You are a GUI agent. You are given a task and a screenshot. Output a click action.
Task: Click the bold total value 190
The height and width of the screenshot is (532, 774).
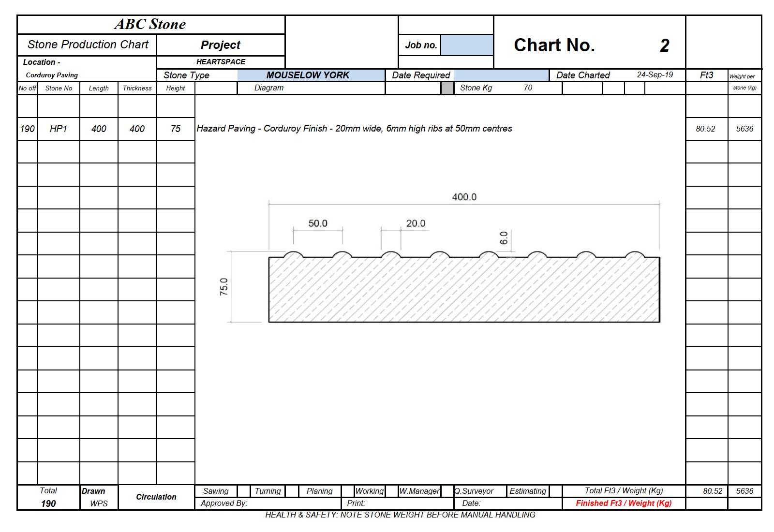pyautogui.click(x=48, y=503)
